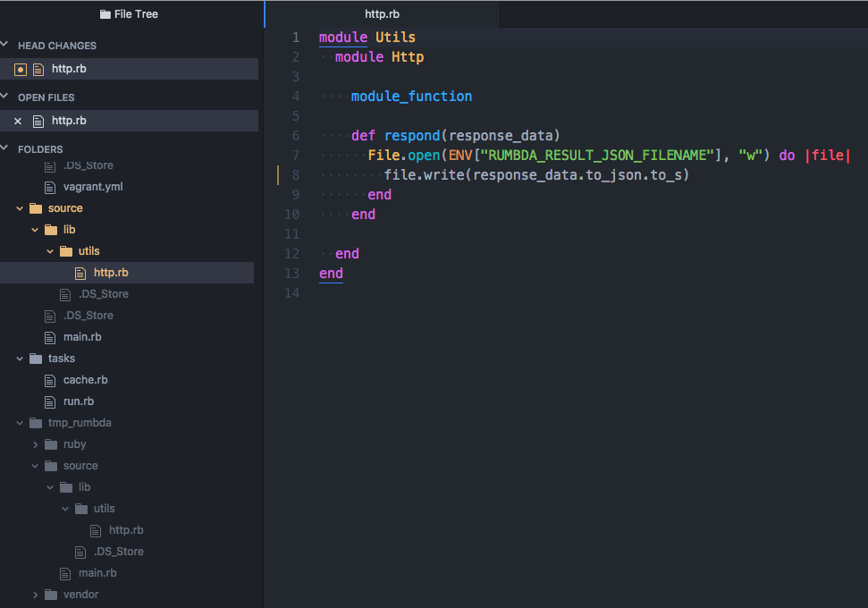Select the File Tree panel tab

[x=129, y=14]
